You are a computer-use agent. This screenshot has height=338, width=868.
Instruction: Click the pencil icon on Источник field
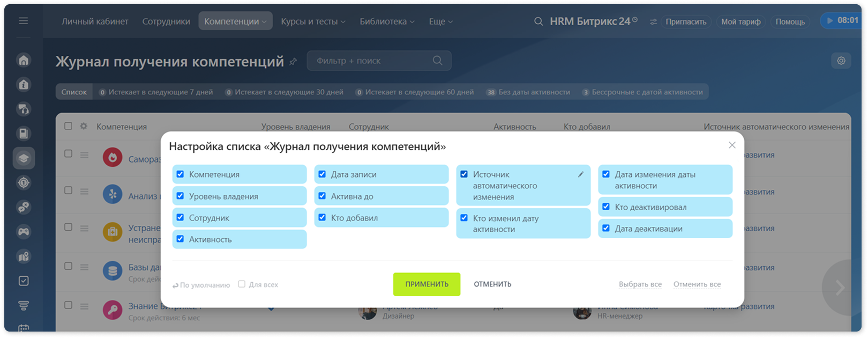pos(581,174)
